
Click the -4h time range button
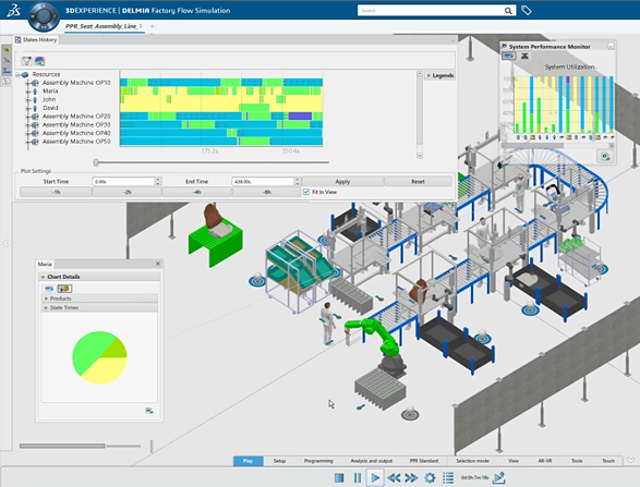[x=197, y=192]
